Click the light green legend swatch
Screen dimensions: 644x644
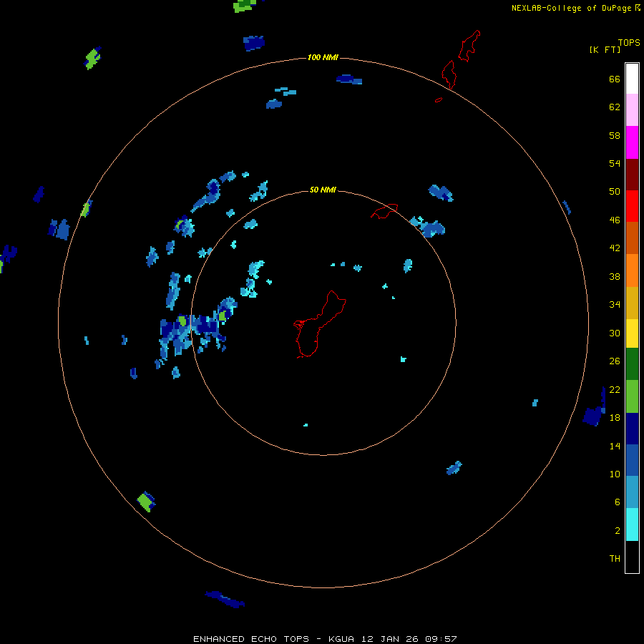632,396
